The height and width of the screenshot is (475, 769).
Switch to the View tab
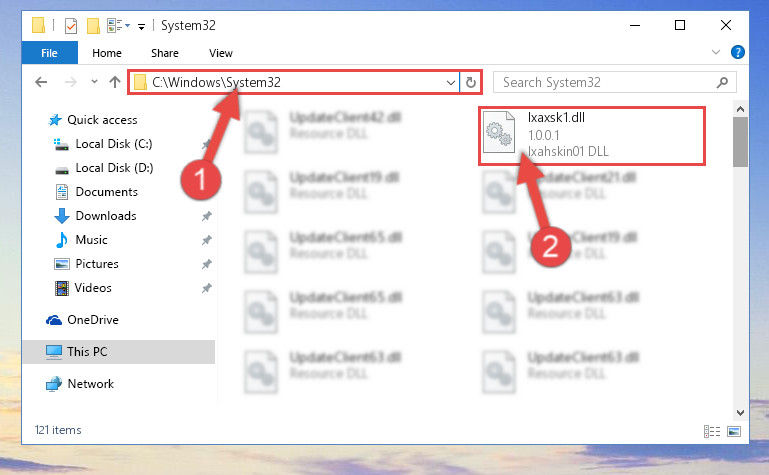click(x=221, y=53)
